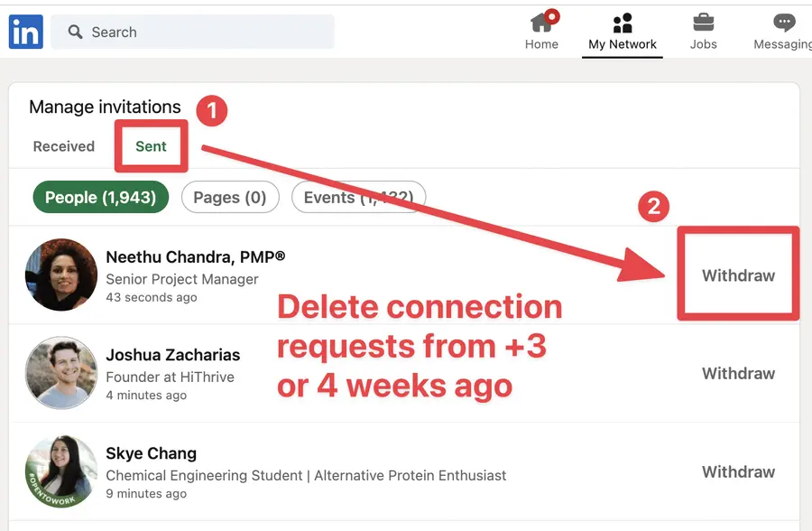Open Neethu Chandra's profile photo
812x531 pixels.
(60, 273)
